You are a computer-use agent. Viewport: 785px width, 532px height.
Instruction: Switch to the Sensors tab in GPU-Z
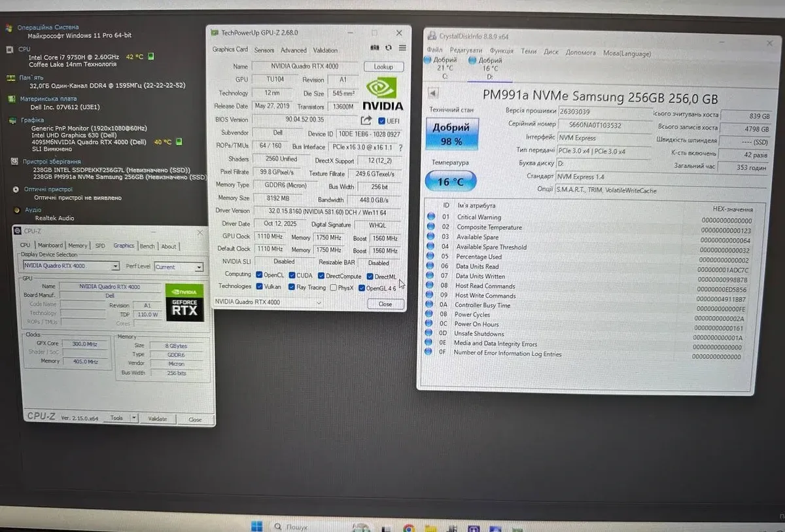point(264,50)
